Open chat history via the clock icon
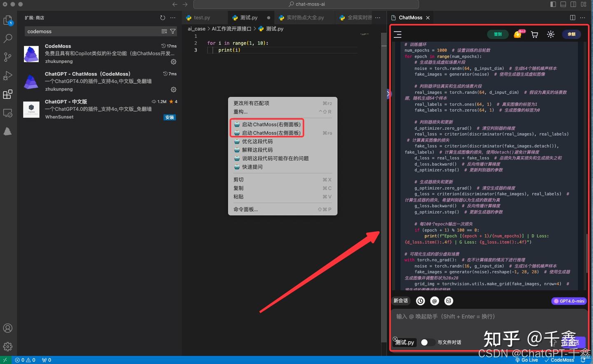 click(420, 301)
